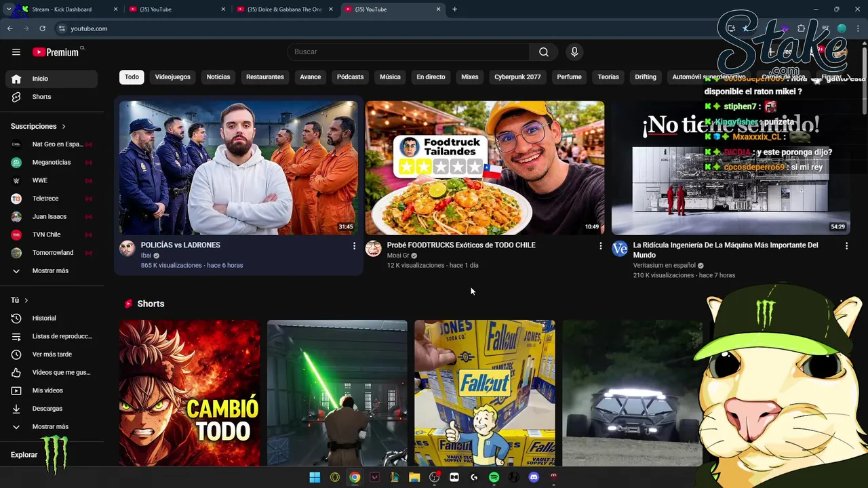This screenshot has width=868, height=488.
Task: Open the green lightsaber short
Action: pos(337,393)
